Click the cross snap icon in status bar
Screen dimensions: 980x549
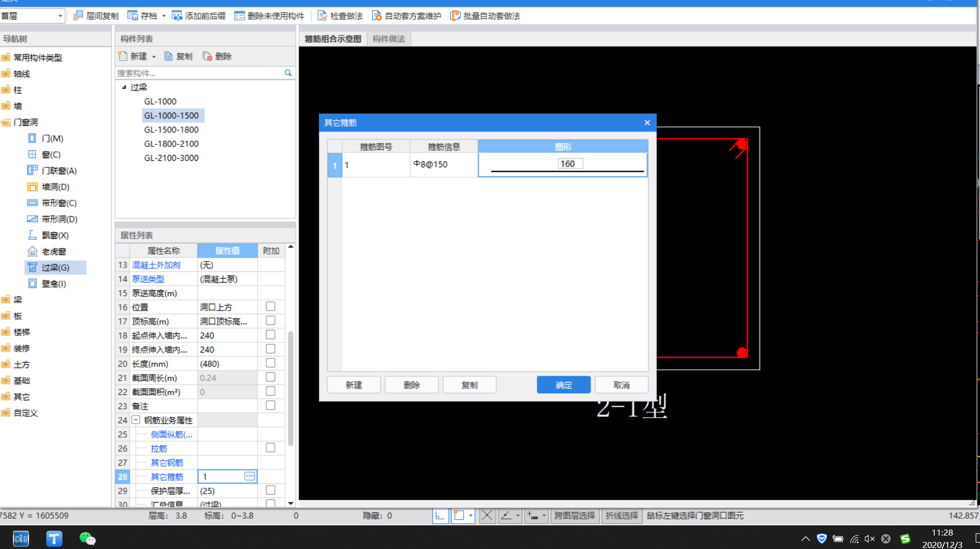pos(487,516)
